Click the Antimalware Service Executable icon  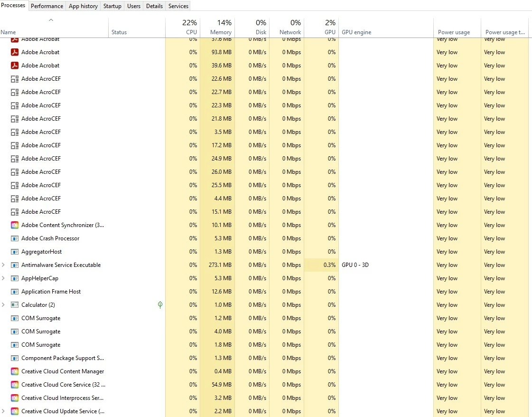tap(15, 265)
